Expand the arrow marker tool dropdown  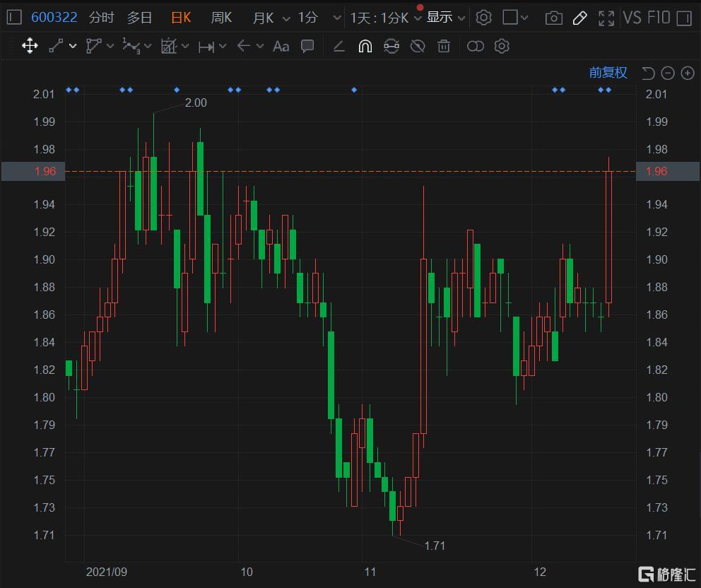tap(260, 46)
